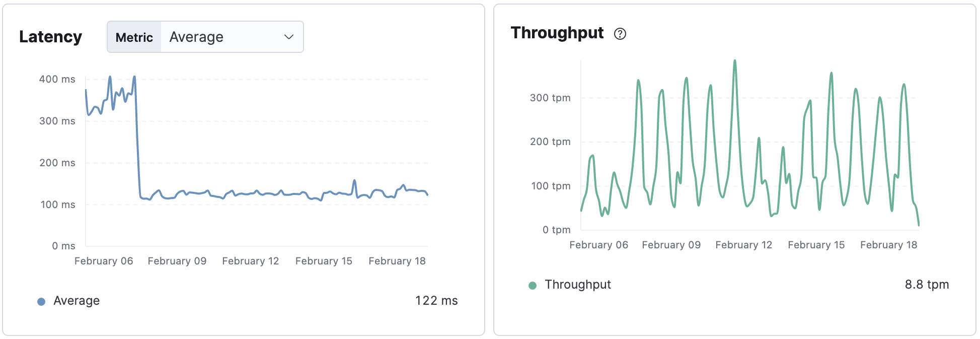Image resolution: width=980 pixels, height=339 pixels.
Task: Click the 400 ms y-axis label
Action: (57, 79)
